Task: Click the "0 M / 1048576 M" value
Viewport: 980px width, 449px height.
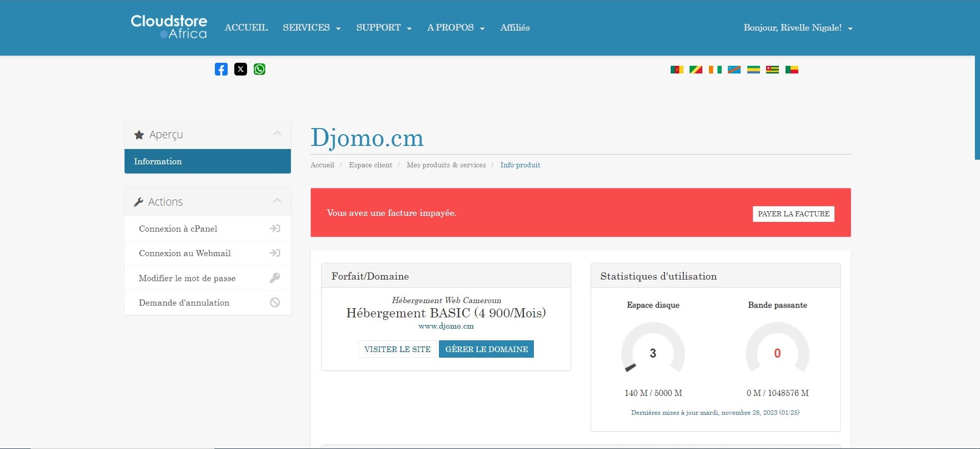Action: (x=777, y=393)
